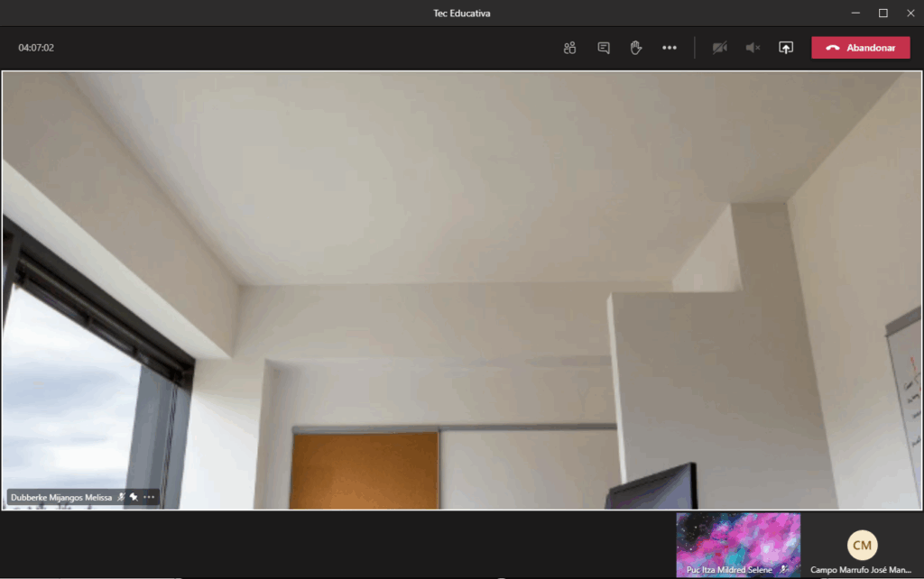Image resolution: width=924 pixels, height=579 pixels.
Task: Toggle the muted audio speaker button
Action: coord(753,48)
